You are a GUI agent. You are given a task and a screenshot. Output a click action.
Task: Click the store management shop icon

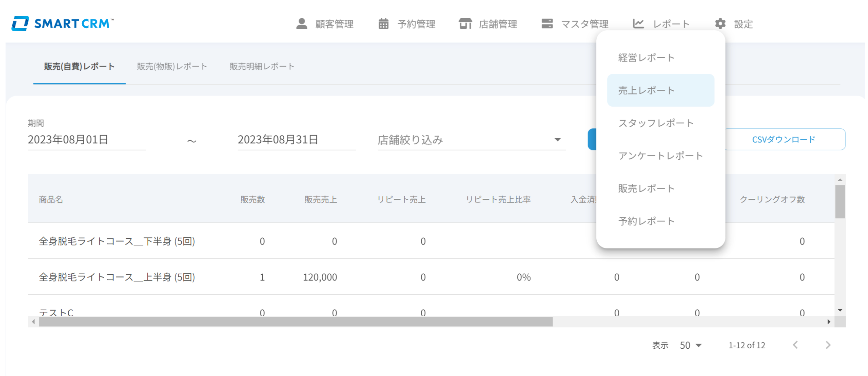coord(465,24)
